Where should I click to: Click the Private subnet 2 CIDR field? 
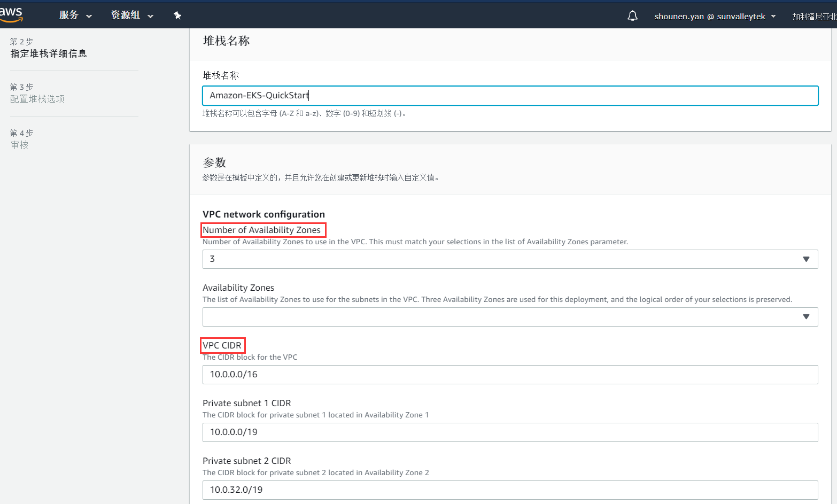(510, 490)
